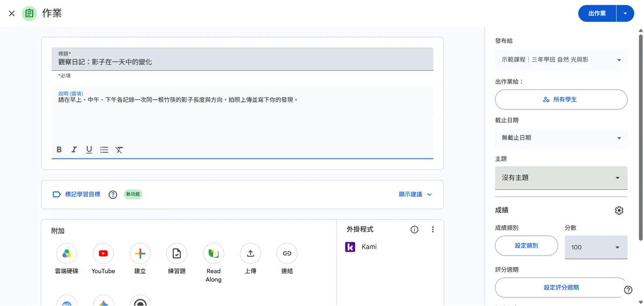Choose students via 所有學生 button

[561, 100]
